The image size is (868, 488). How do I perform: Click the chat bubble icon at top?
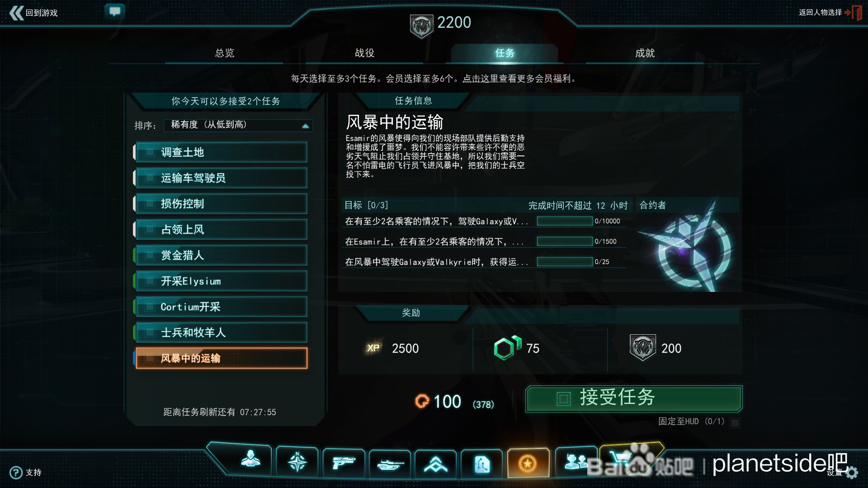(x=115, y=11)
